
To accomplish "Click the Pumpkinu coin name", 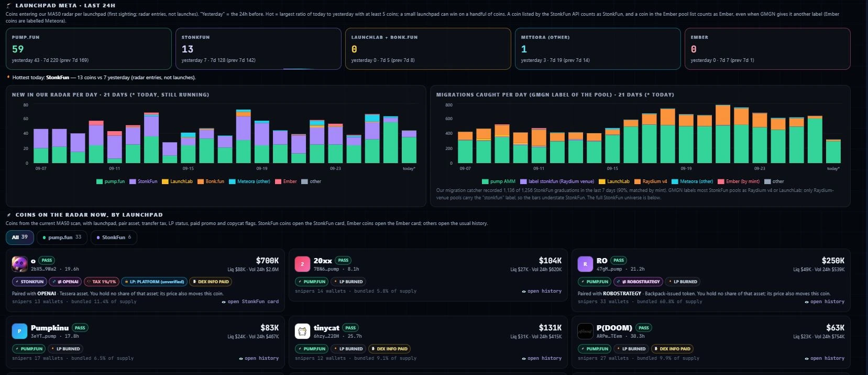I will click(50, 328).
